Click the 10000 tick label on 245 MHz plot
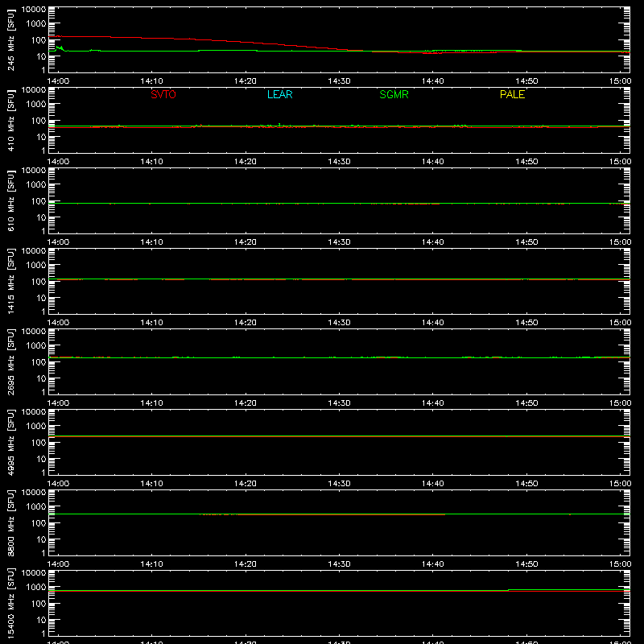This screenshot has height=644, width=644. click(34, 10)
